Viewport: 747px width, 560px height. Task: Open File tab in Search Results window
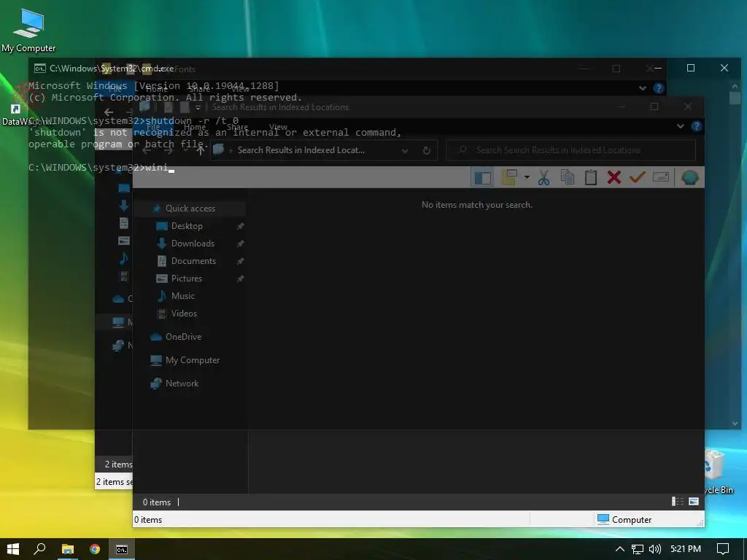click(153, 127)
